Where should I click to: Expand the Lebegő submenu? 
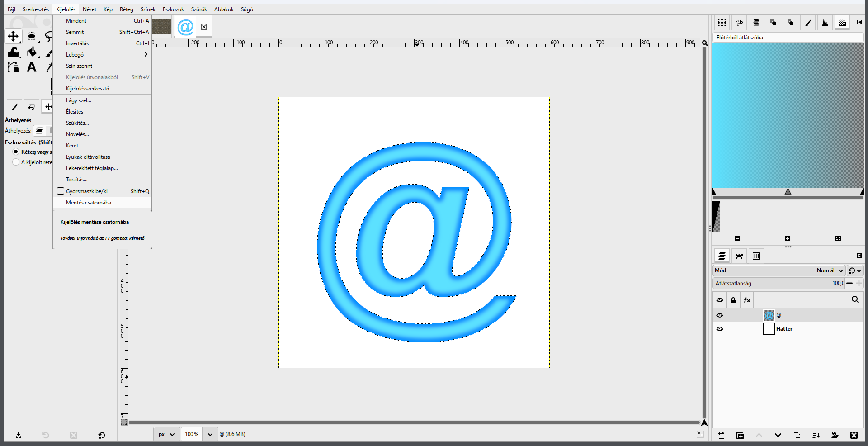[x=102, y=55]
